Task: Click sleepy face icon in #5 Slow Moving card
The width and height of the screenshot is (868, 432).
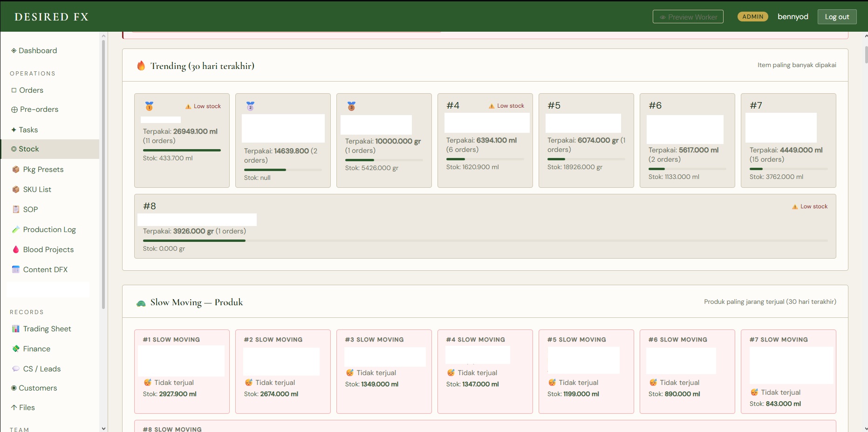Action: [x=552, y=383]
